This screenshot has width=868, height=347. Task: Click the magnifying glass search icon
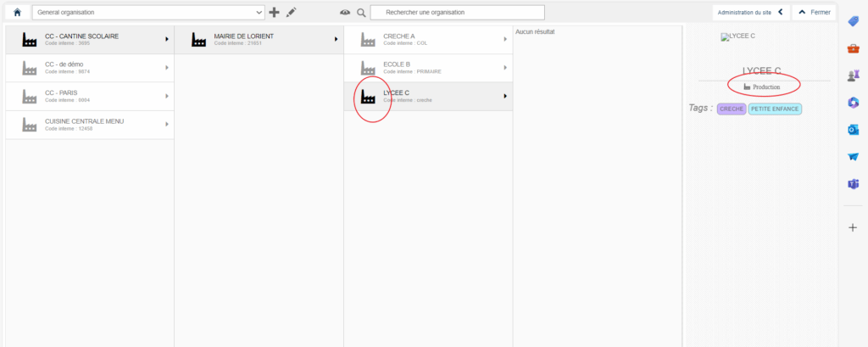[361, 13]
